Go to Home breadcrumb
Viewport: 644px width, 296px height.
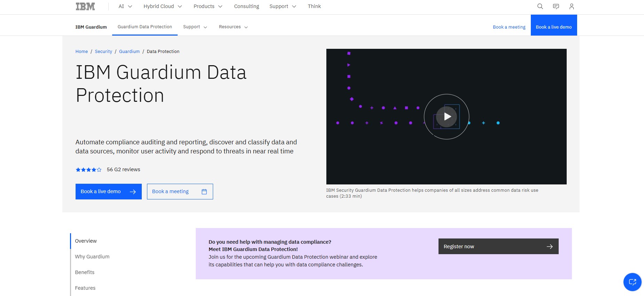[x=82, y=51]
